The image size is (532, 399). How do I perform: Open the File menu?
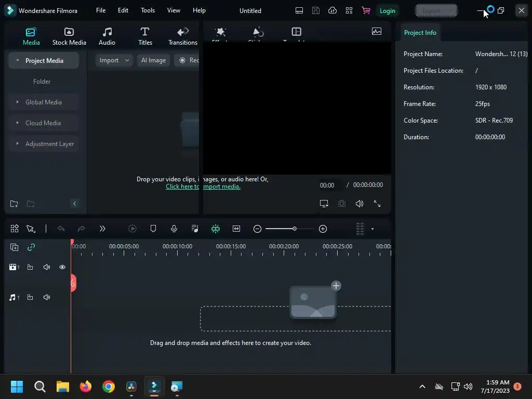click(101, 10)
